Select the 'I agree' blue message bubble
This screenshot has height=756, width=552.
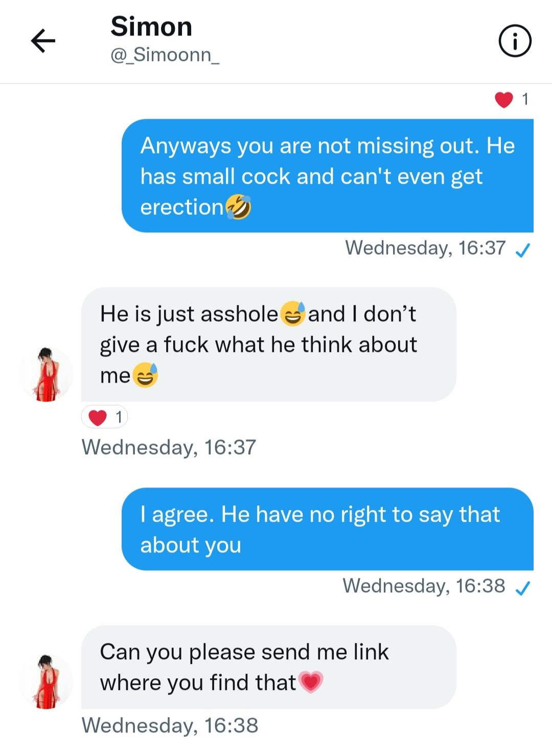click(327, 529)
